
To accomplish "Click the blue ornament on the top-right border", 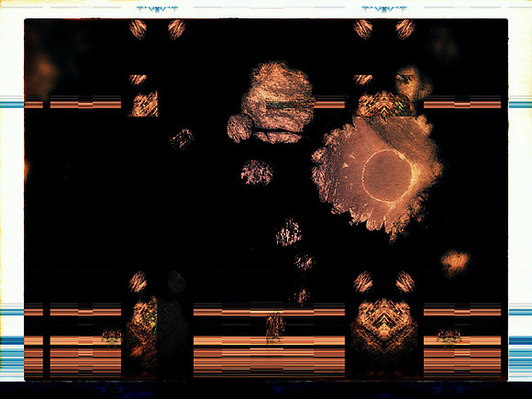I will (x=384, y=9).
